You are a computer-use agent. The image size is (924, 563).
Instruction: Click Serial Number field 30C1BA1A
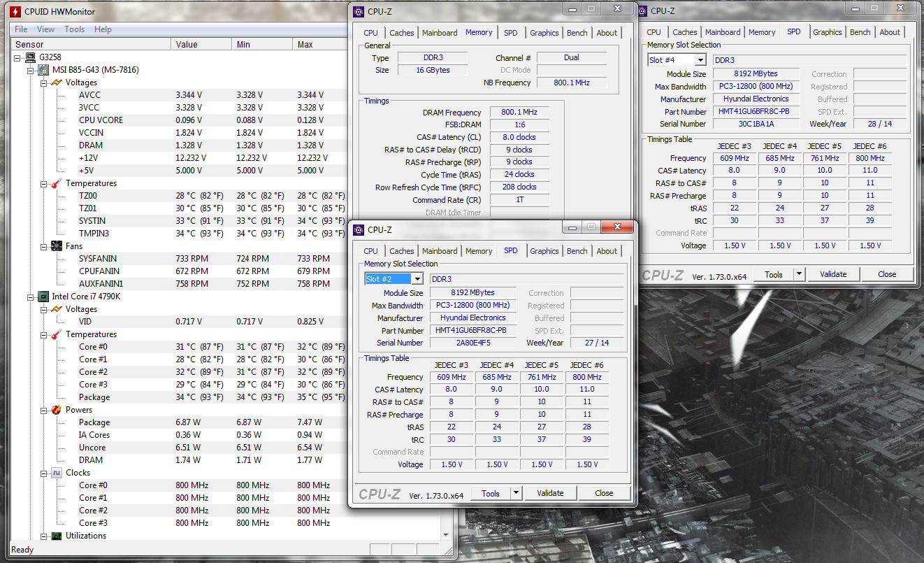pyautogui.click(x=756, y=124)
